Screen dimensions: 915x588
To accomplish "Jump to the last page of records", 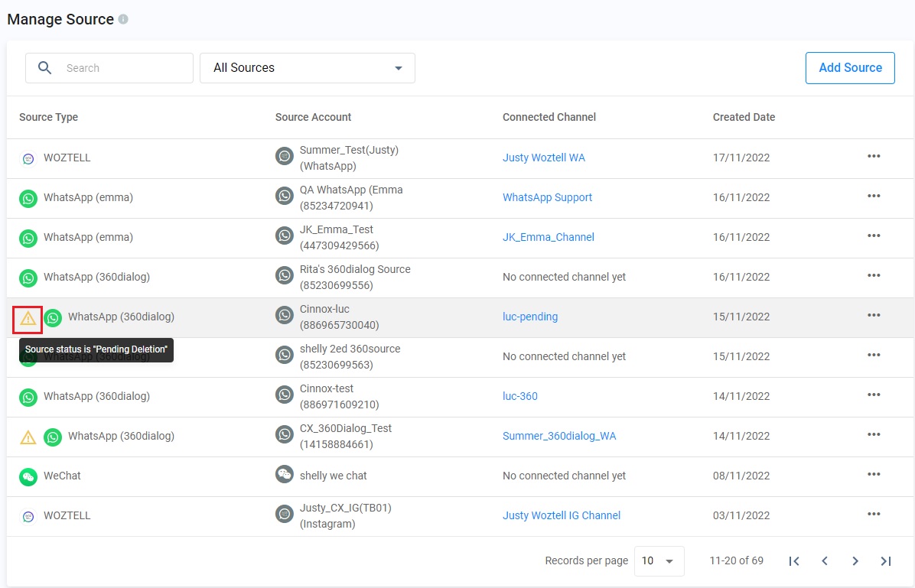I will click(x=886, y=561).
